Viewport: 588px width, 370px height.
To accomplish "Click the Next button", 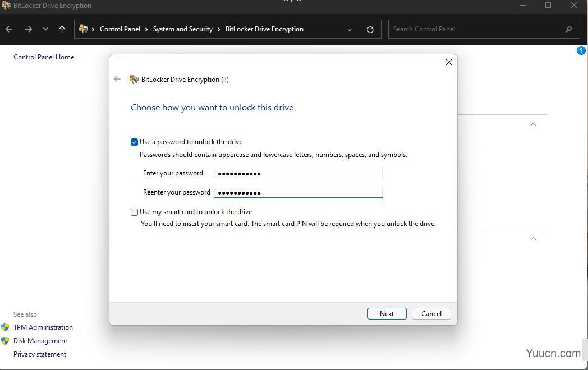I will click(387, 314).
